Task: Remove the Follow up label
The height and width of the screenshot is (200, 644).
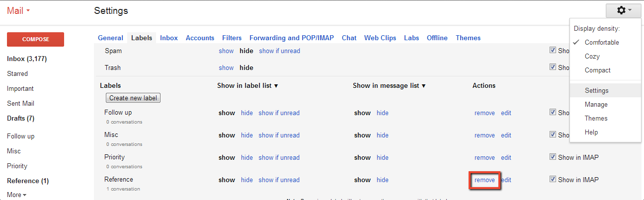Action: click(x=484, y=113)
